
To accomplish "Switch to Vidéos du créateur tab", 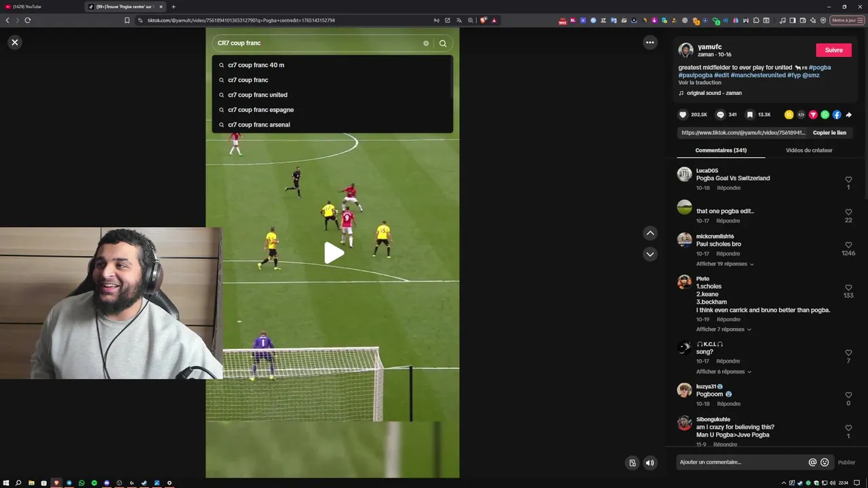I will (x=809, y=150).
